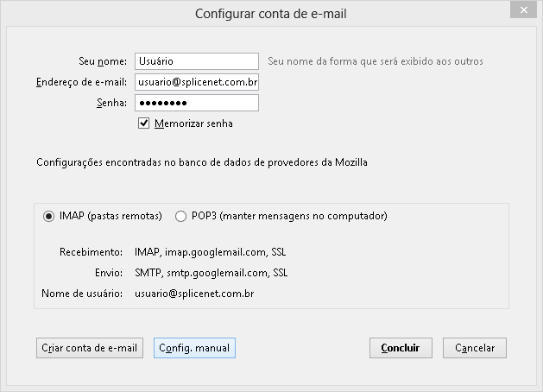Click into the Senha password field

pyautogui.click(x=197, y=103)
